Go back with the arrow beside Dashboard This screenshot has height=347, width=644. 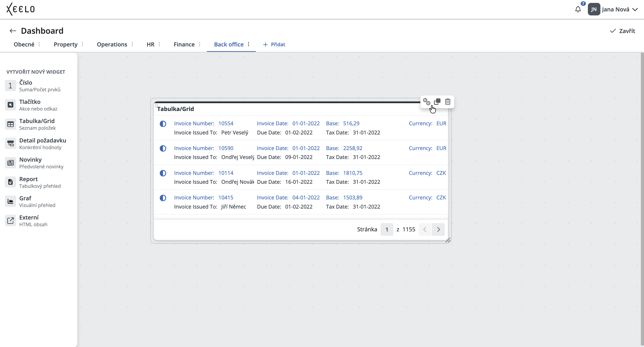[13, 31]
